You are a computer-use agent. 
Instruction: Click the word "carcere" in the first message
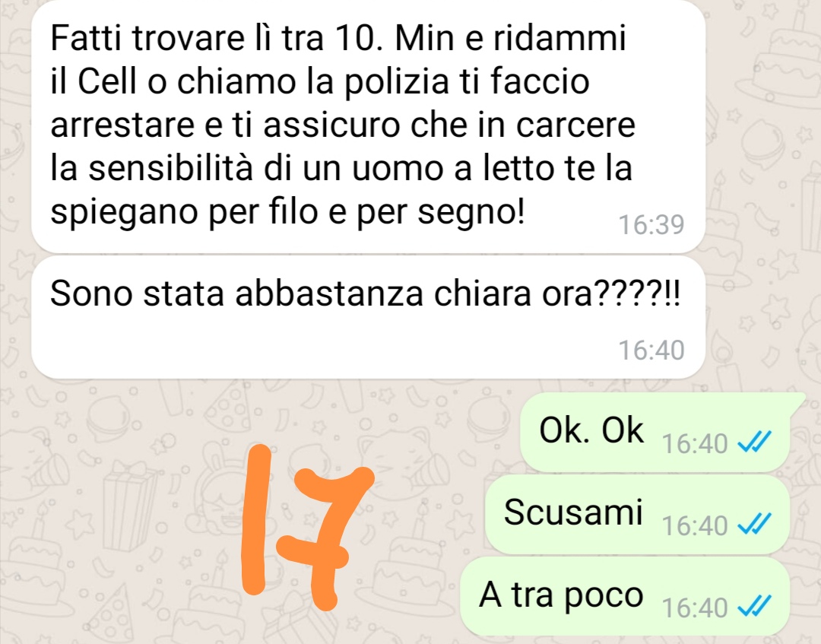point(575,125)
